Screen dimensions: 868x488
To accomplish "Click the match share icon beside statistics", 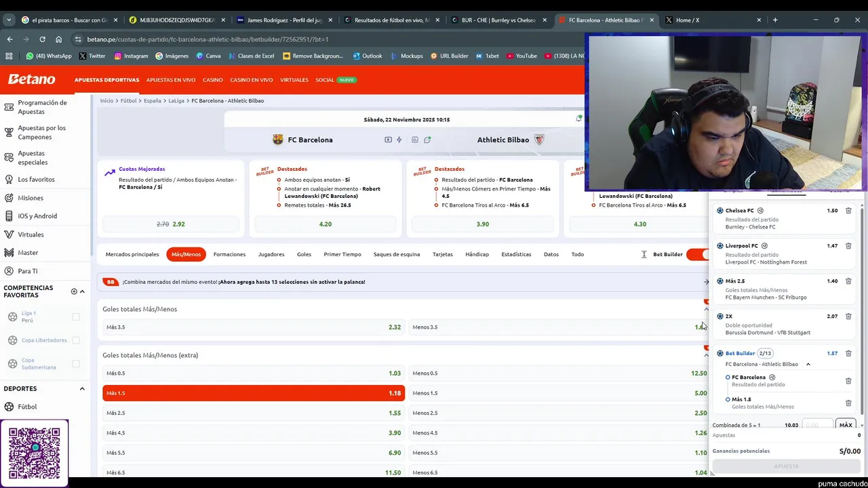I will [x=427, y=140].
